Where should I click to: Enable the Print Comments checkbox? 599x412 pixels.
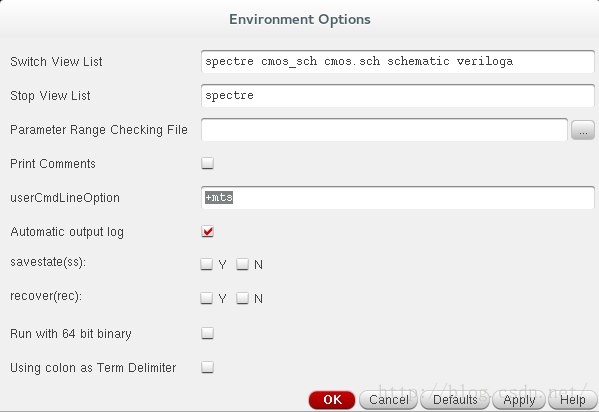point(207,163)
